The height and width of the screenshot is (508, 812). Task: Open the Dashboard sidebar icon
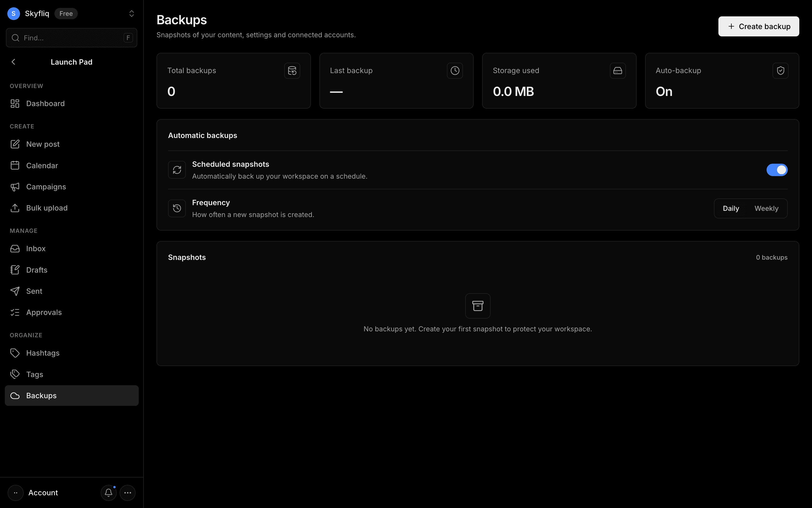pos(15,104)
